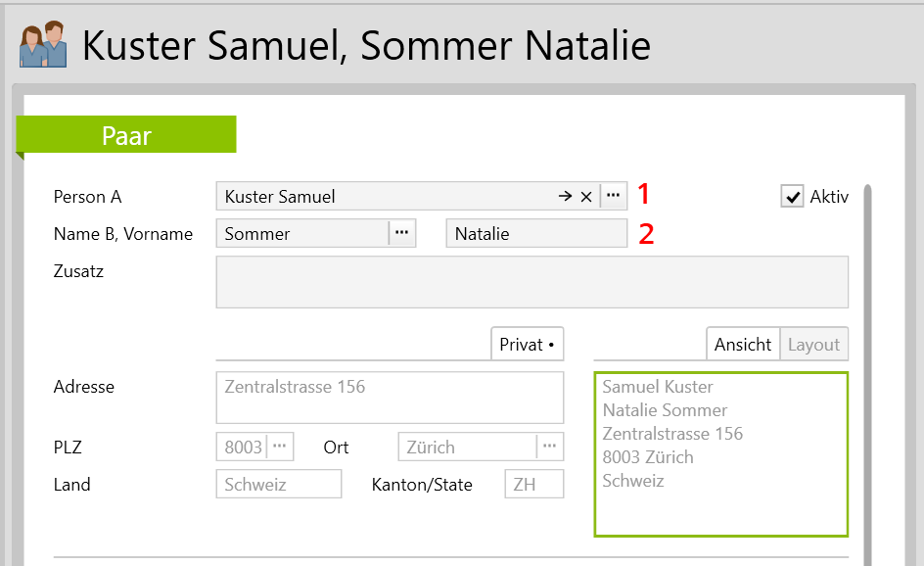Switch to the Layout tab
The height and width of the screenshot is (566, 924).
tap(813, 344)
